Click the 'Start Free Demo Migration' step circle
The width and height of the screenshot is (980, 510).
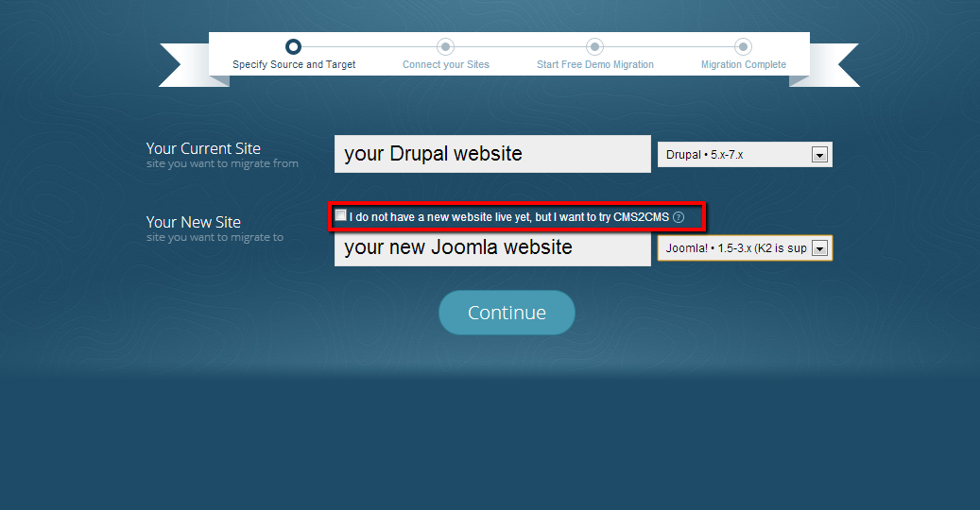point(594,46)
